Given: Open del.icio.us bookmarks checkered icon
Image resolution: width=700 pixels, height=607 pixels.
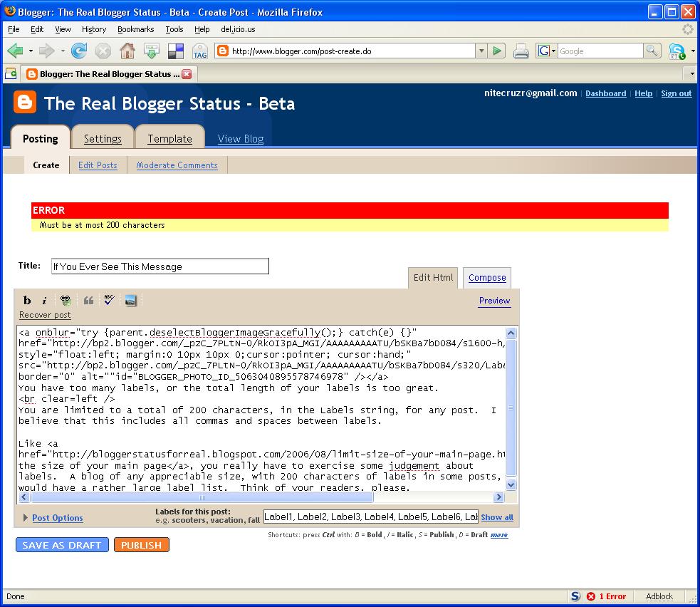Looking at the screenshot, I should [175, 51].
